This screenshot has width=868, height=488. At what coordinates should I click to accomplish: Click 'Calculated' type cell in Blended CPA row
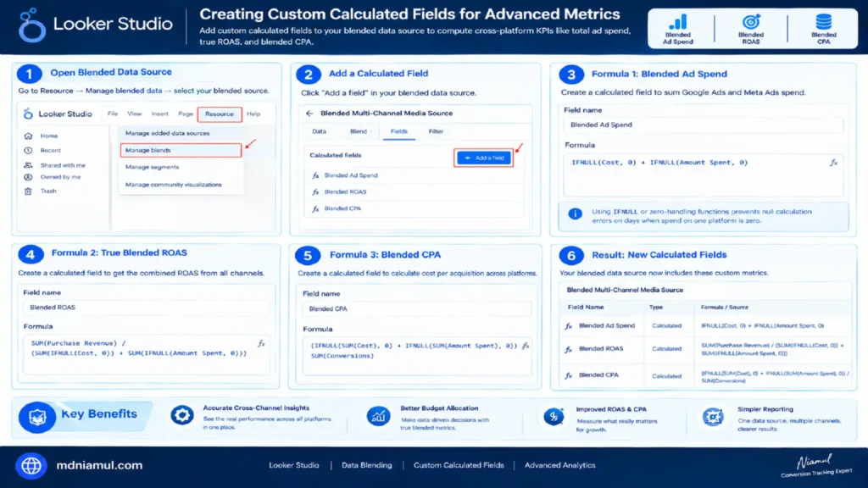click(666, 376)
